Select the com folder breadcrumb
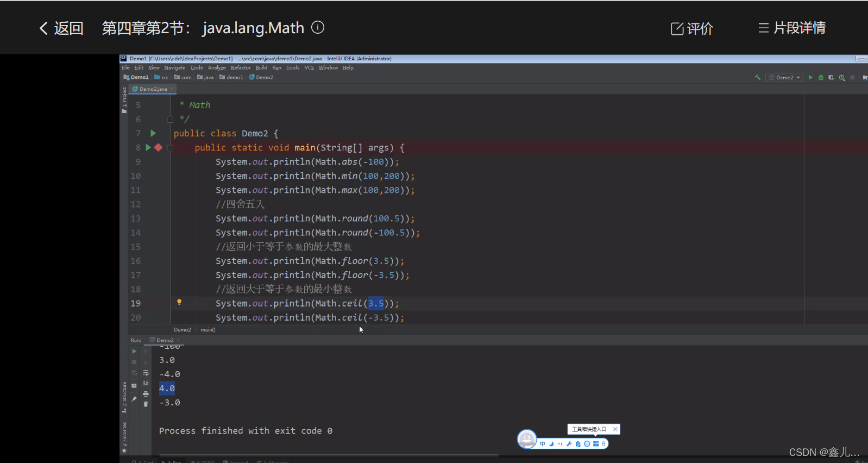Screen dimensions: 868x463 point(183,77)
